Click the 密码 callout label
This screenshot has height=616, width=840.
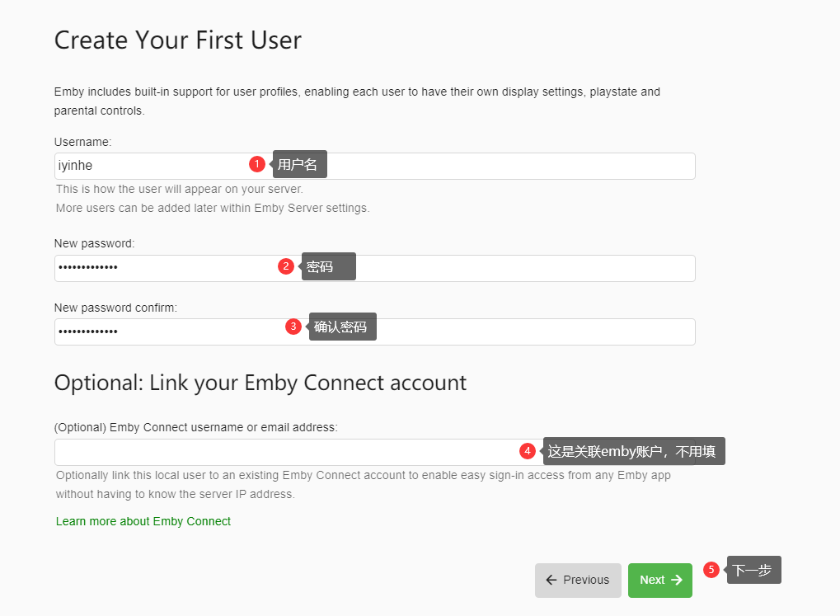[x=329, y=266]
